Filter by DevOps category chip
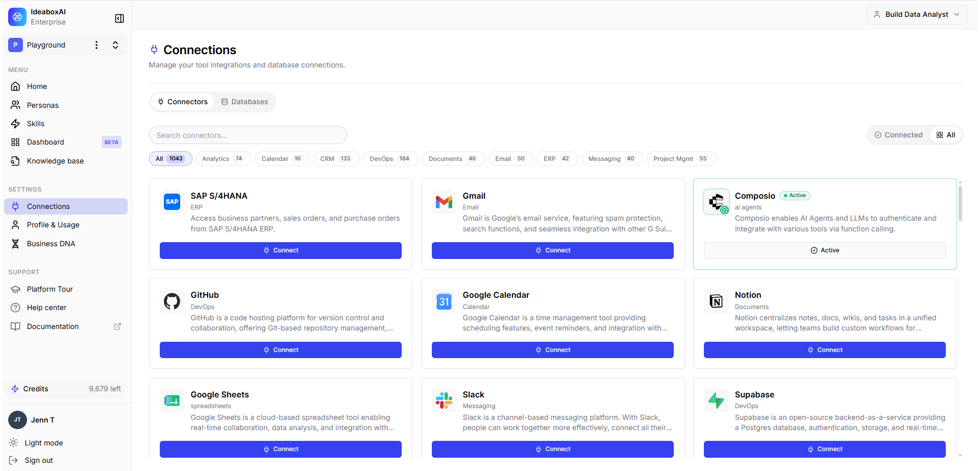The image size is (980, 471). pyautogui.click(x=390, y=159)
